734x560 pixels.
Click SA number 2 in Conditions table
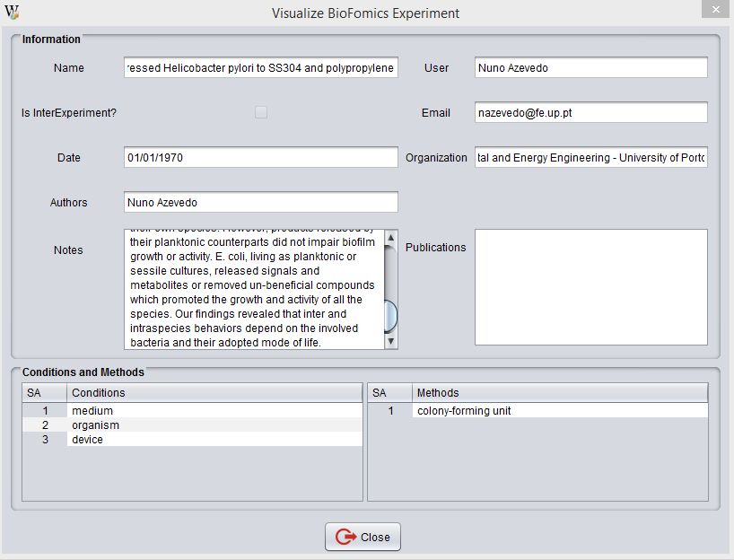45,425
